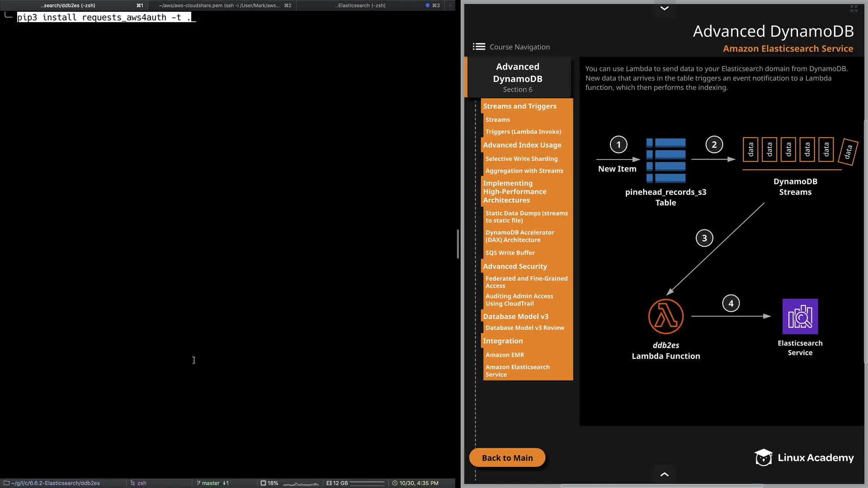Open Triggers (Lambda Invoke) lesson
The height and width of the screenshot is (488, 868).
(523, 131)
